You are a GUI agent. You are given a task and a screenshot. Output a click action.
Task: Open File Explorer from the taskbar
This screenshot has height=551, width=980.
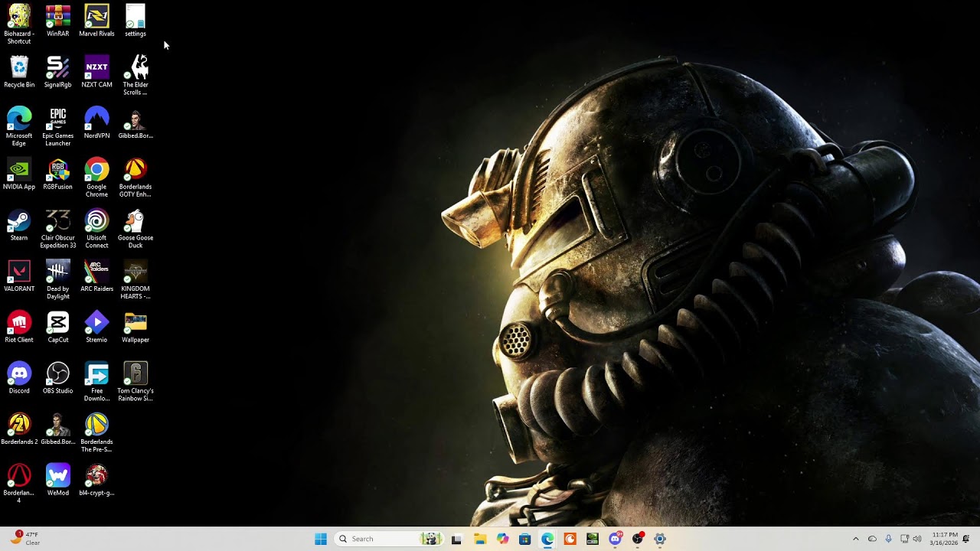coord(479,539)
